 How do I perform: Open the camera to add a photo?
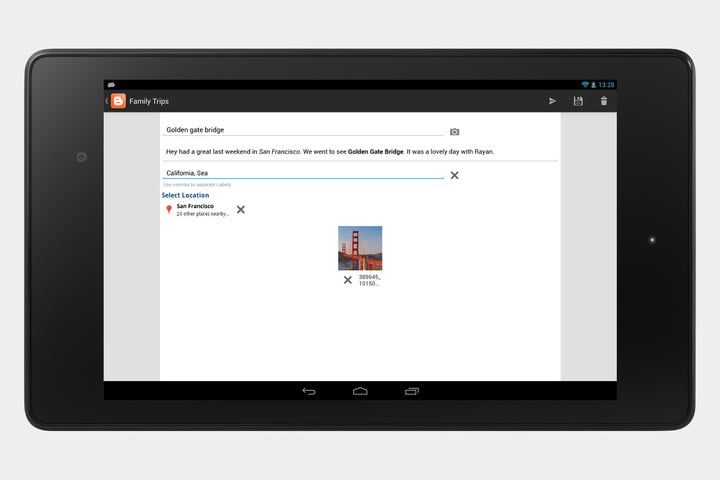point(454,131)
